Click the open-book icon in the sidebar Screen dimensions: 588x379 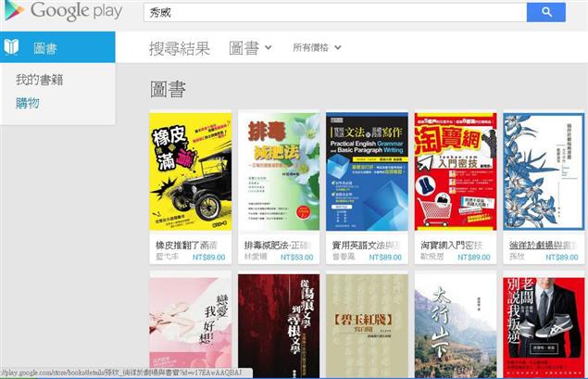11,47
